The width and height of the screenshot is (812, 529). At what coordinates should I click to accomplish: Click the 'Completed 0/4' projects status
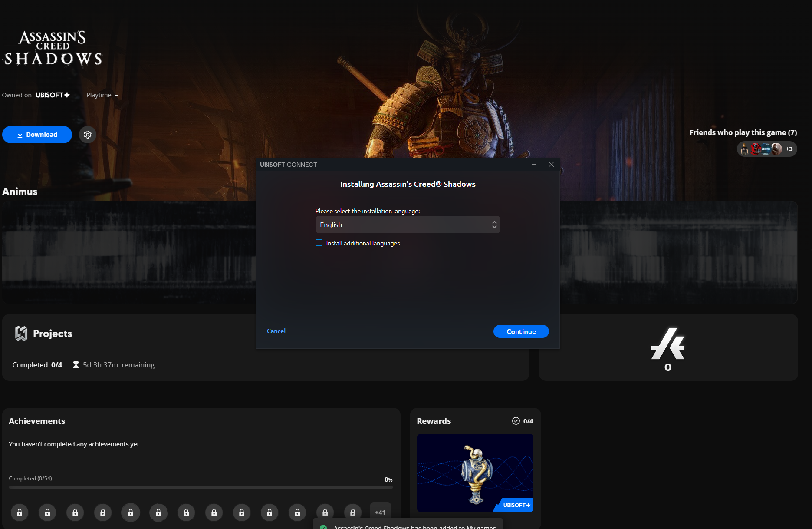[x=37, y=365]
